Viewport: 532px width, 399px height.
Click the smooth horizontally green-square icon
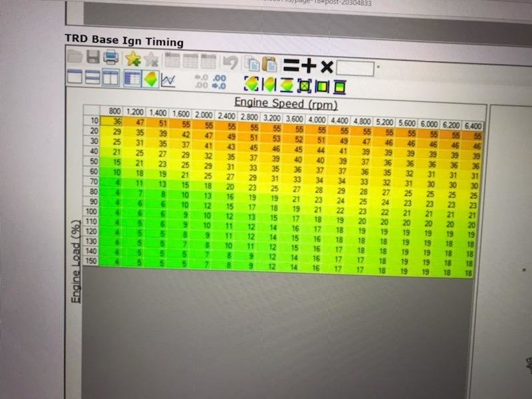point(322,87)
